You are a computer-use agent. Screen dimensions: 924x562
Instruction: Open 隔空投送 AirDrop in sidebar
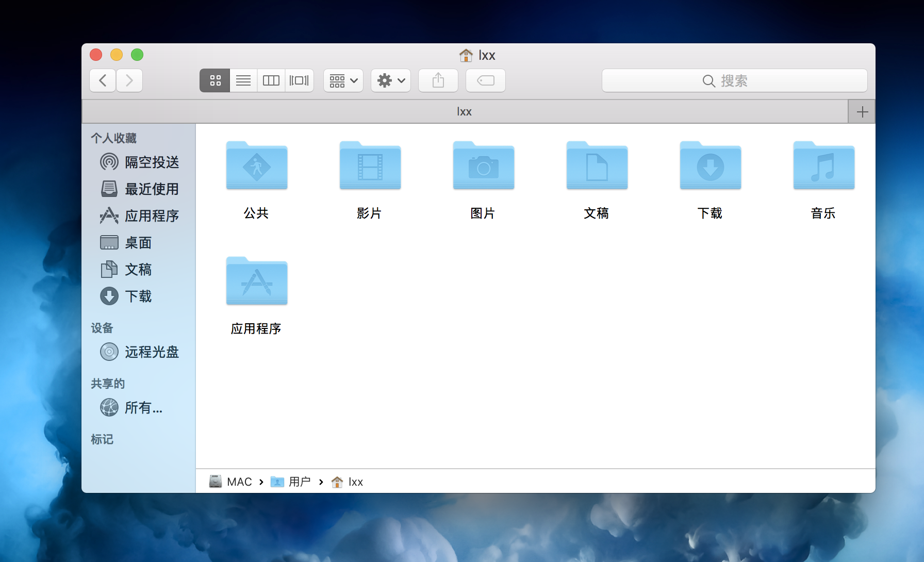point(139,162)
